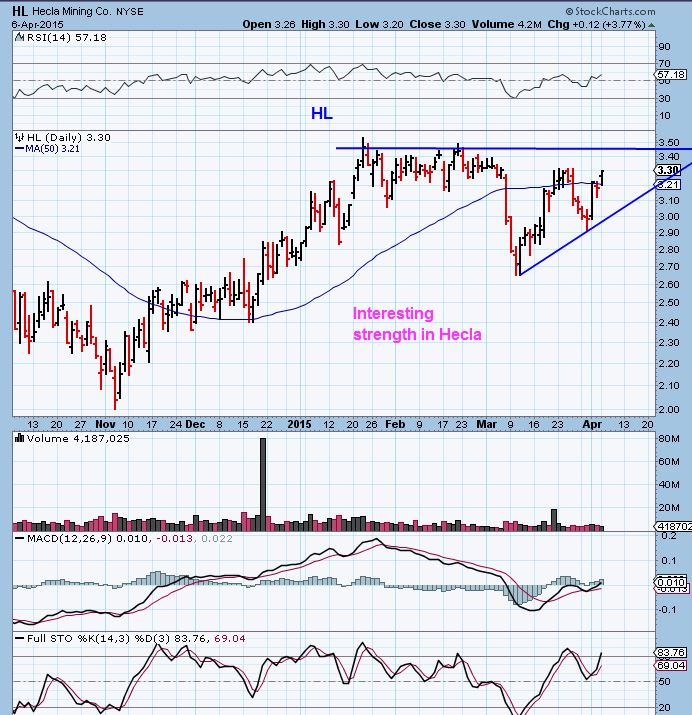Image resolution: width=692 pixels, height=715 pixels.
Task: Click the 'Hecla Mining Co.' company name
Action: click(72, 11)
